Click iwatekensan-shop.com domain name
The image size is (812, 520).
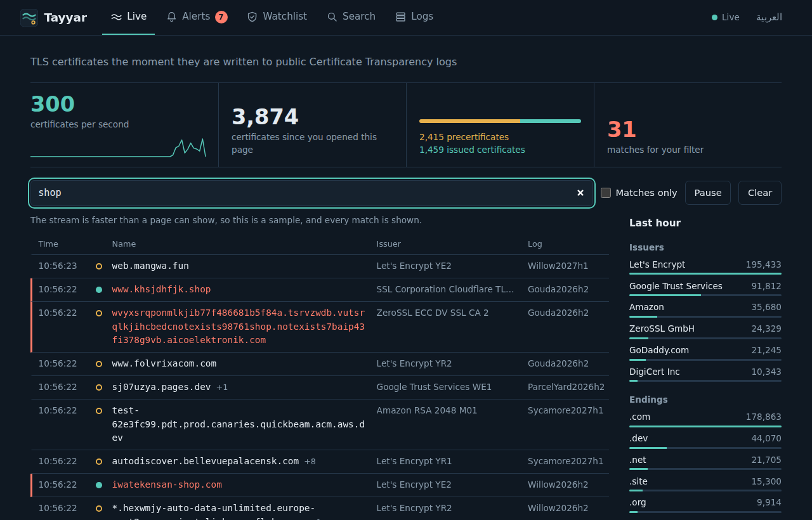(167, 485)
